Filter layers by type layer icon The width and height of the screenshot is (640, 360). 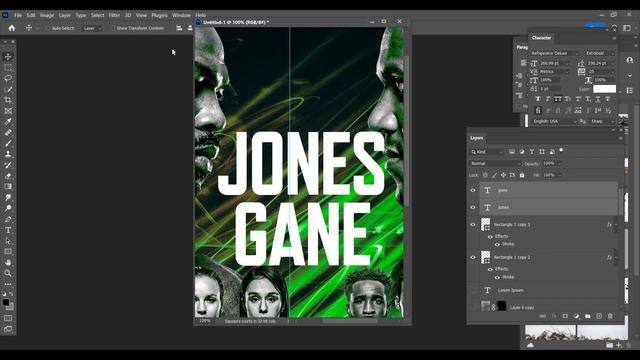tap(532, 152)
